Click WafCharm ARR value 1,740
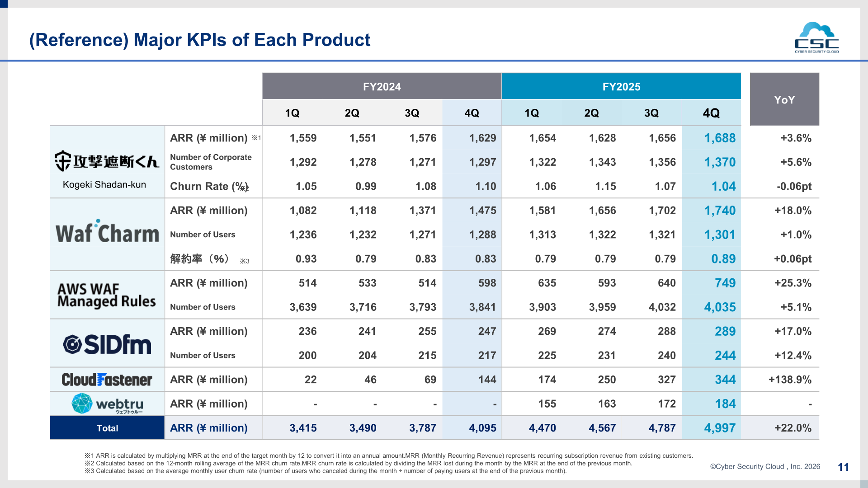 pos(720,210)
